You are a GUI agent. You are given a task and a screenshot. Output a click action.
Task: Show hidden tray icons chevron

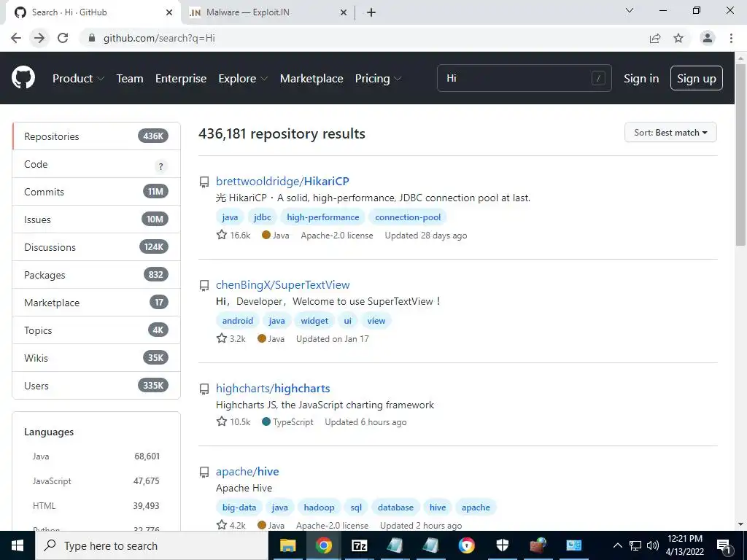617,545
